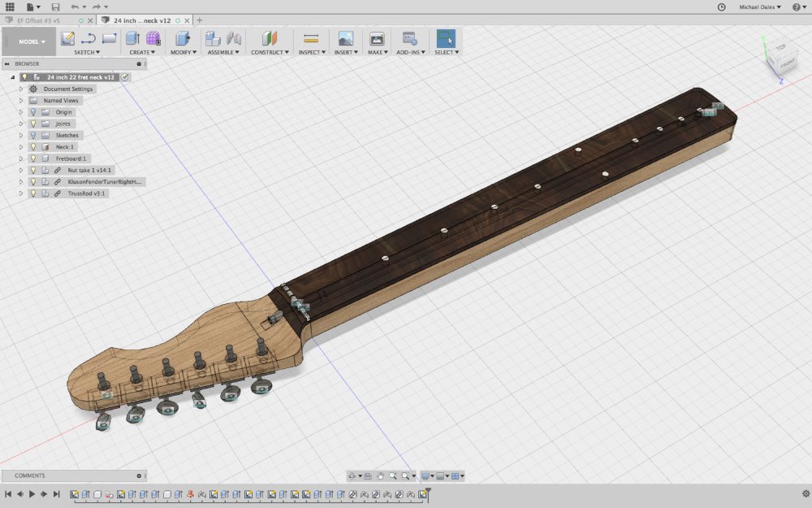Close the 24 inch neck v12 tab
Viewport: 812px width, 508px height.
click(187, 21)
